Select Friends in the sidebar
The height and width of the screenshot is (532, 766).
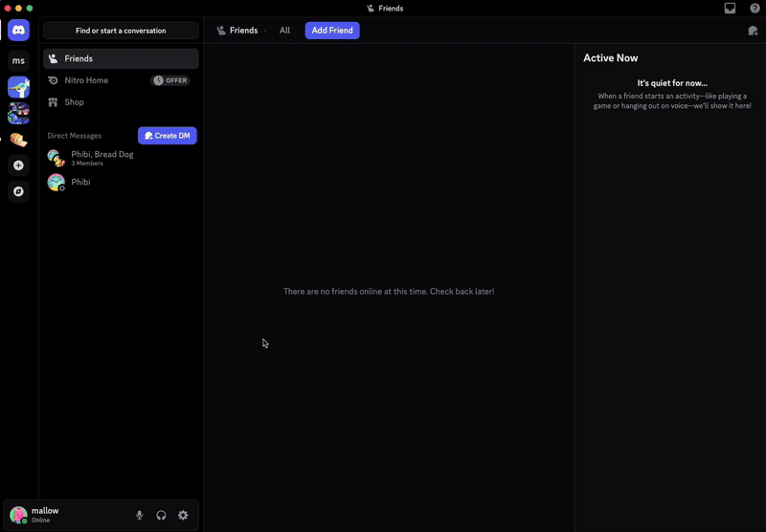(121, 59)
